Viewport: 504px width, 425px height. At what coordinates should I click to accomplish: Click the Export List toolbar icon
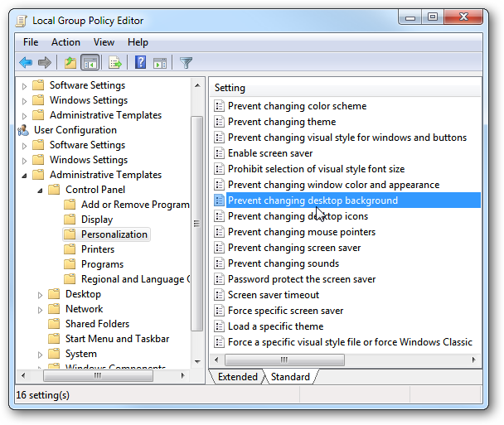(114, 62)
